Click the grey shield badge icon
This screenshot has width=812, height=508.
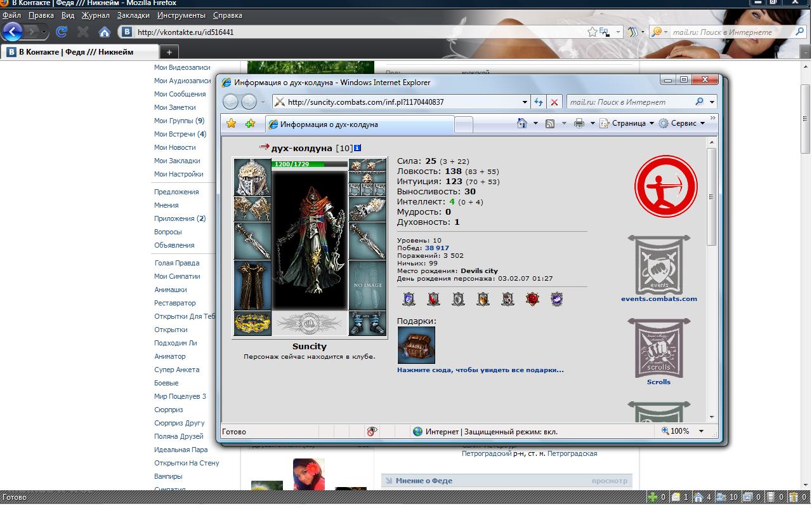(x=459, y=299)
